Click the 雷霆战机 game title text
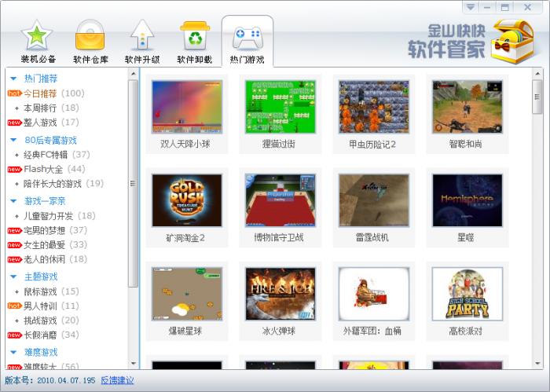 (x=372, y=238)
